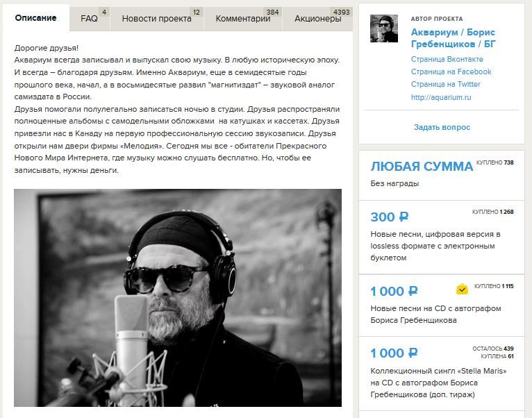The image size is (532, 418).
Task: Follow the Страница на Facebook link
Action: point(451,72)
